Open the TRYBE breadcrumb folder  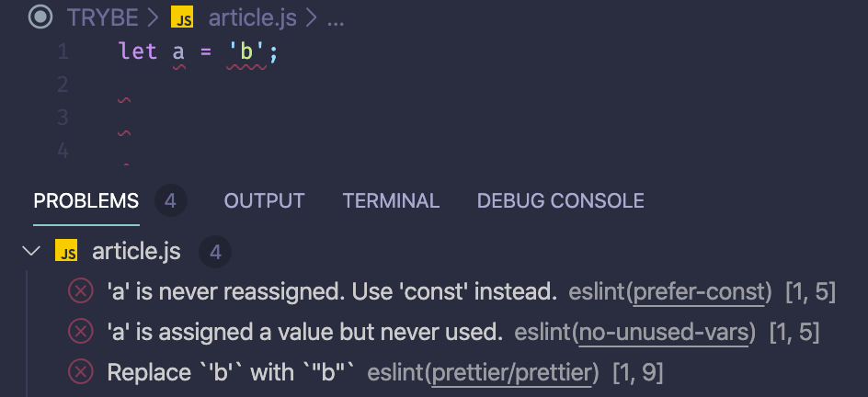click(102, 18)
